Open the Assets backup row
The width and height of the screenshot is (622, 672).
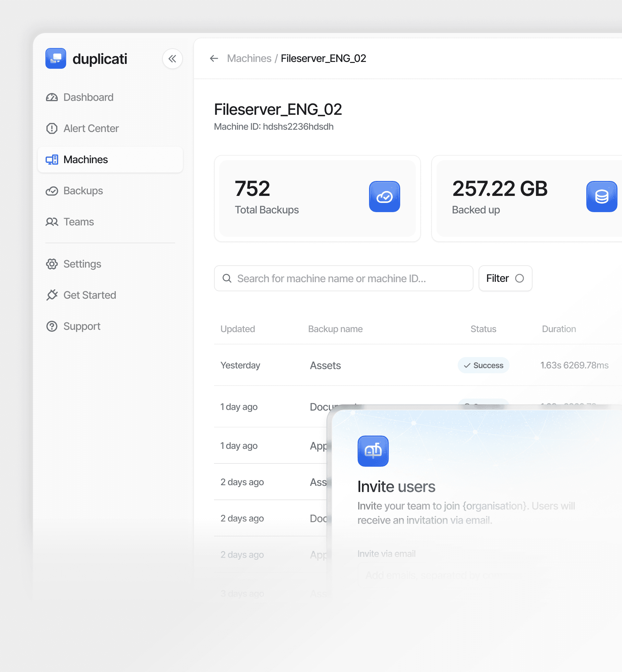coord(418,365)
